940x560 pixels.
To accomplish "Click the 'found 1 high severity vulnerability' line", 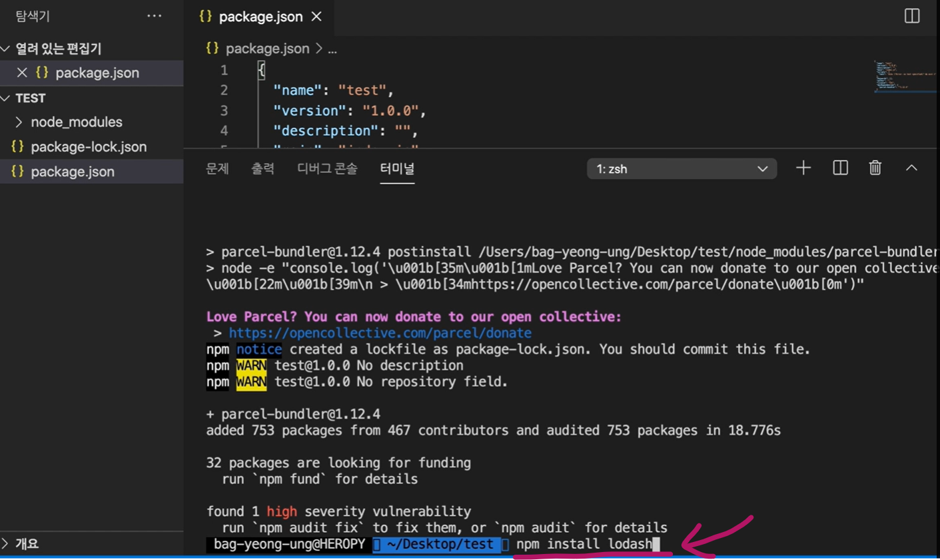I will coord(338,511).
